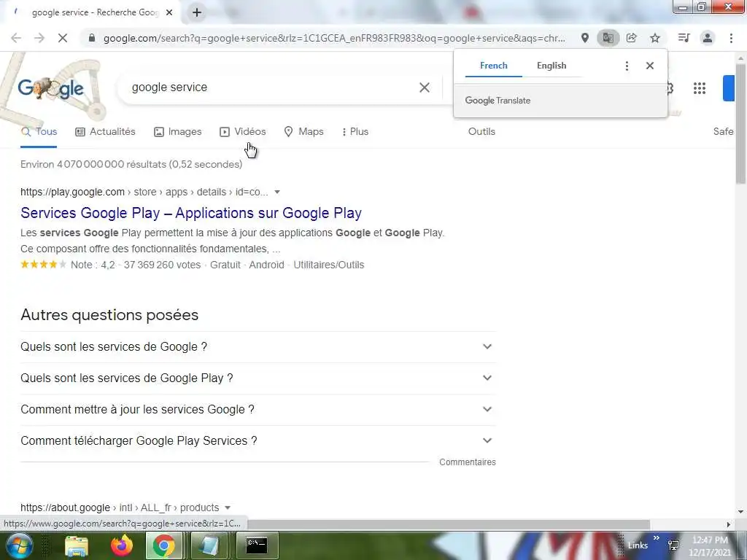Expand 'Comment mettre à jour les services Google ?'

pos(258,410)
